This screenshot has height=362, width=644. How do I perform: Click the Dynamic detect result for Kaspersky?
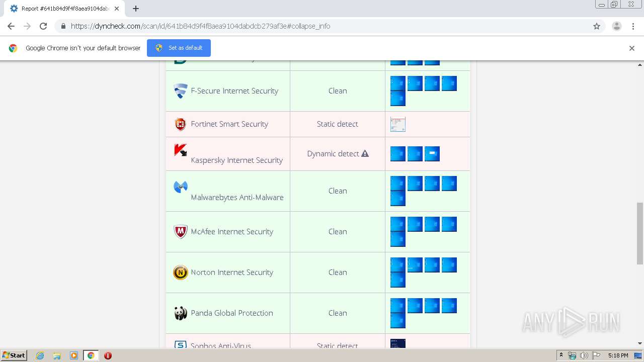[333, 154]
